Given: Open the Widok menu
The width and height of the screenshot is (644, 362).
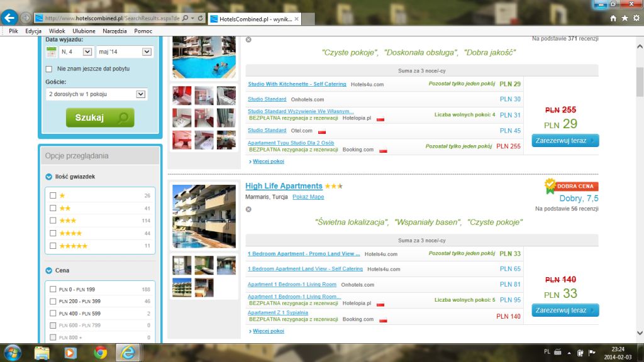Looking at the screenshot, I should click(x=57, y=31).
